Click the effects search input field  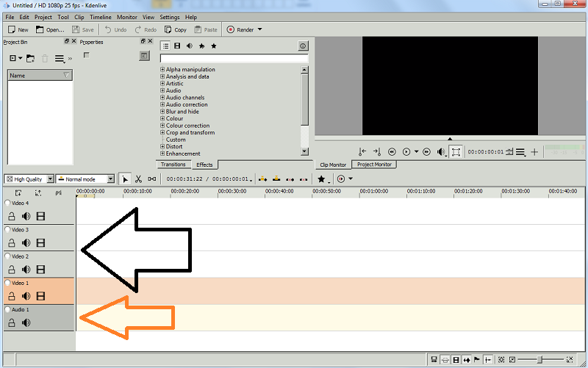coord(234,59)
